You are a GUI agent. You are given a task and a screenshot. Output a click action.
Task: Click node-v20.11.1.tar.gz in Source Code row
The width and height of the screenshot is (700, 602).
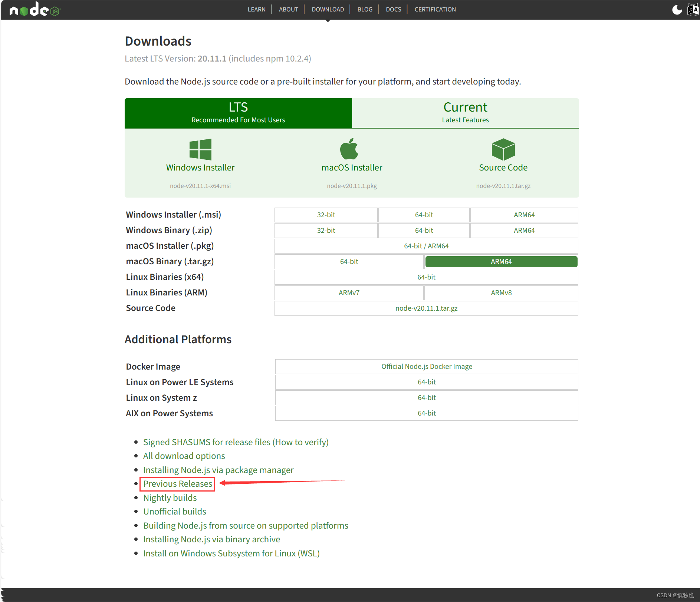point(426,308)
